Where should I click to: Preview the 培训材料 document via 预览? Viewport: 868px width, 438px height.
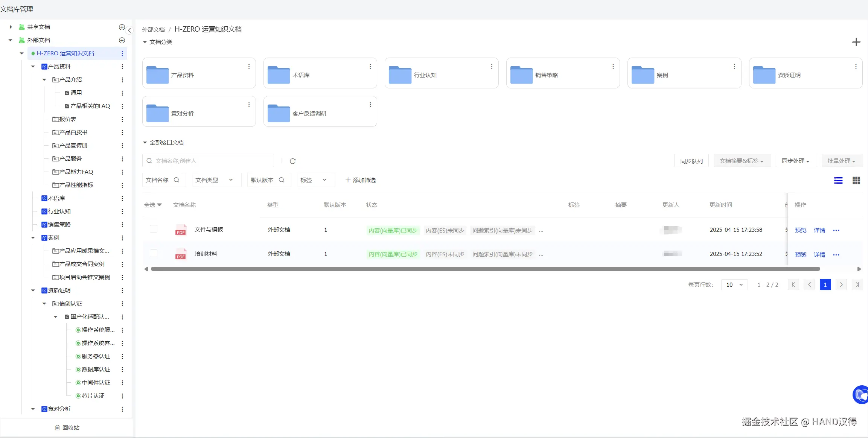tap(800, 255)
